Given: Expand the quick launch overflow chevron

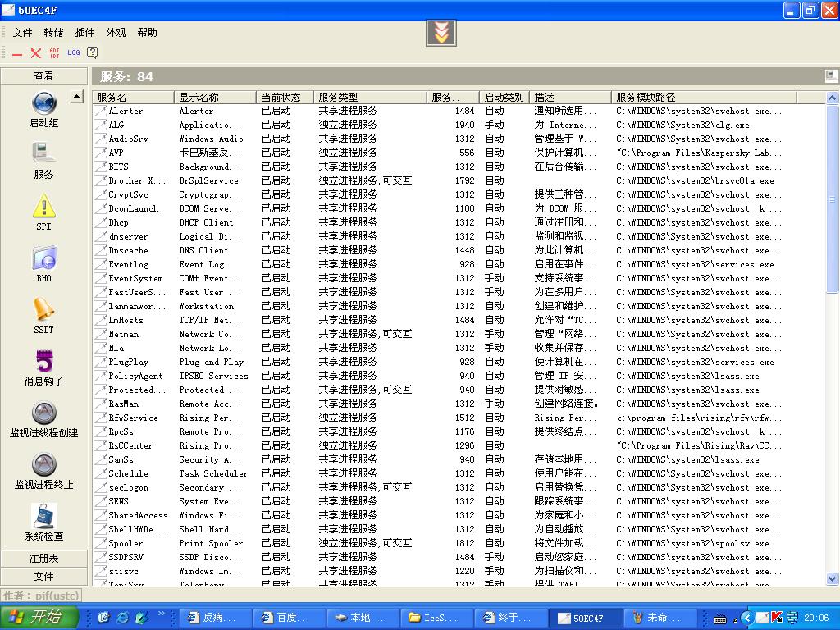Looking at the screenshot, I should [162, 614].
